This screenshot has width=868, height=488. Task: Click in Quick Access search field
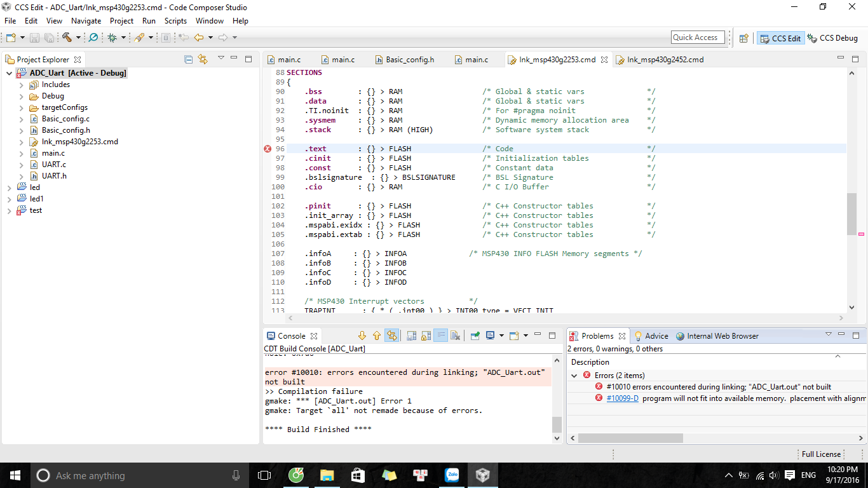(697, 37)
